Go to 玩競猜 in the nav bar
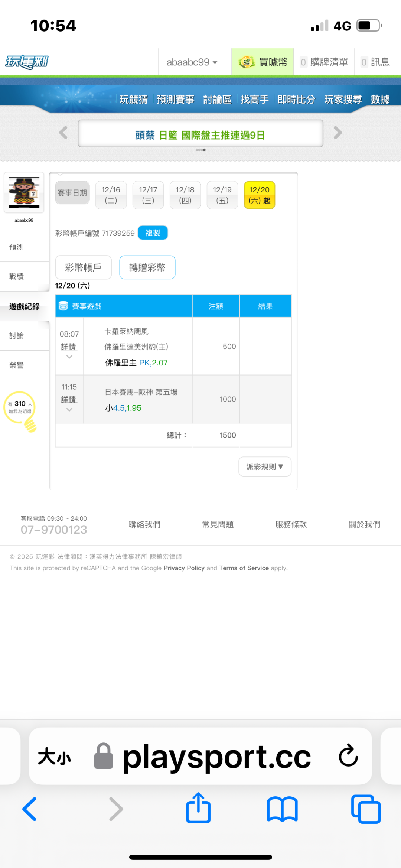Screen dimensions: 401x868 click(x=134, y=100)
